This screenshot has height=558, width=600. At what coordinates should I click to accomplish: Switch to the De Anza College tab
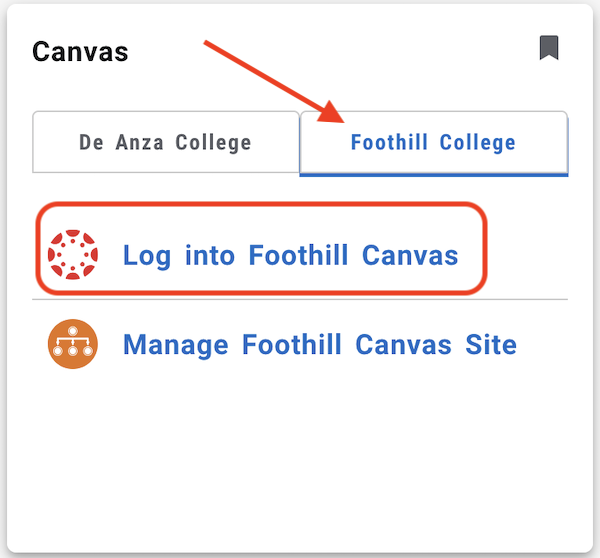point(166,142)
